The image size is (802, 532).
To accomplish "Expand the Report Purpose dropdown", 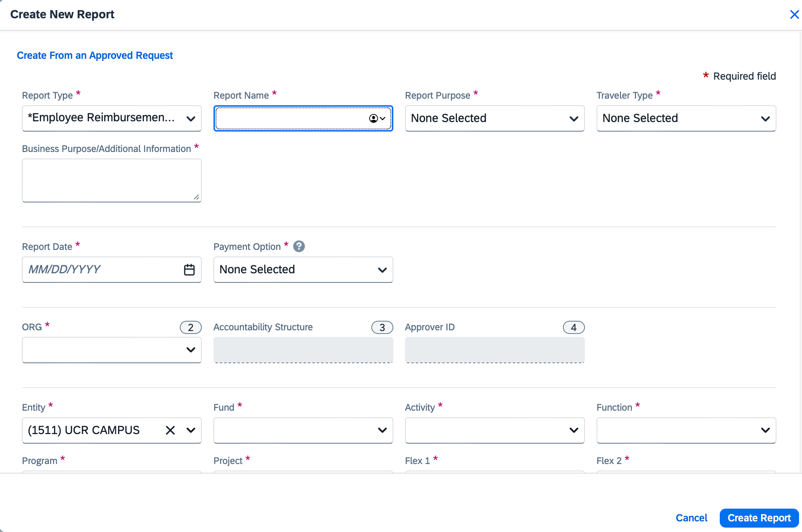I will (x=495, y=118).
